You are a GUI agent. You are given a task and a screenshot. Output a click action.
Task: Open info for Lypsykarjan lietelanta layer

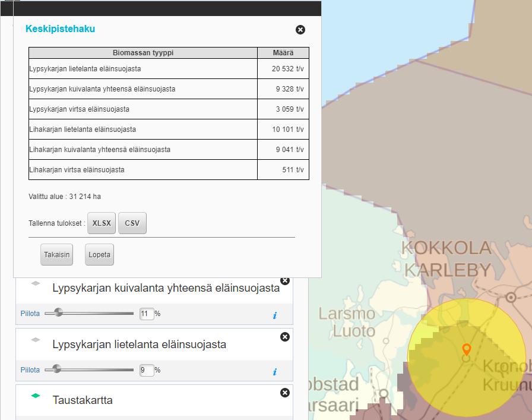tap(275, 372)
